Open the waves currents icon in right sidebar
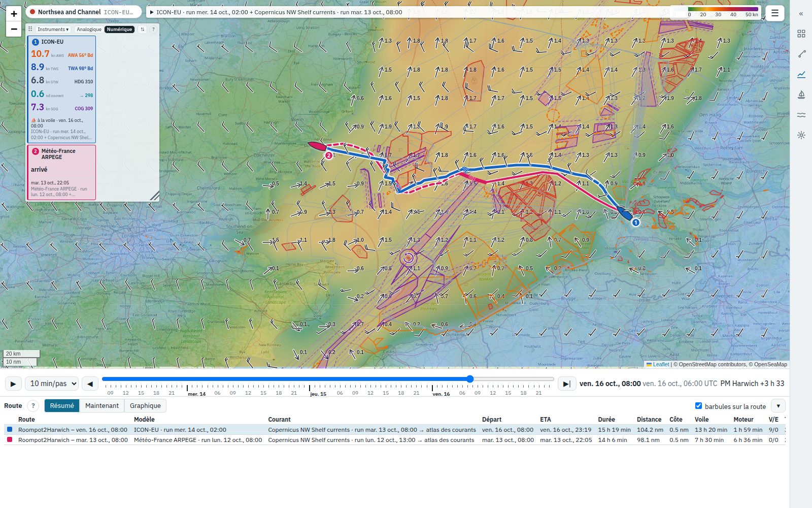 (x=801, y=115)
